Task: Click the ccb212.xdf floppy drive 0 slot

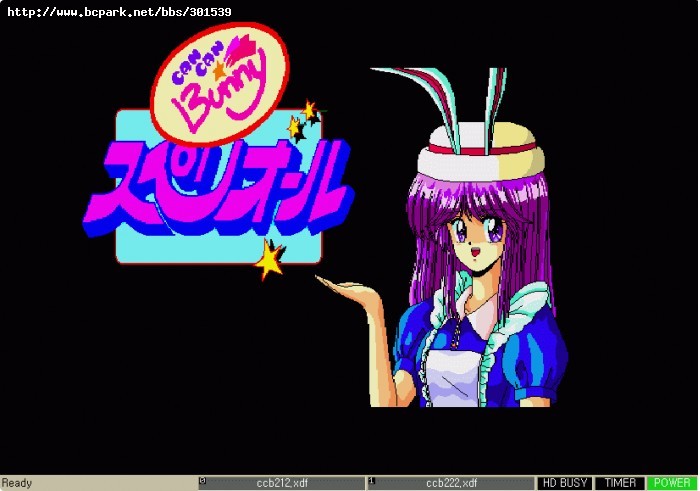Action: pos(282,483)
